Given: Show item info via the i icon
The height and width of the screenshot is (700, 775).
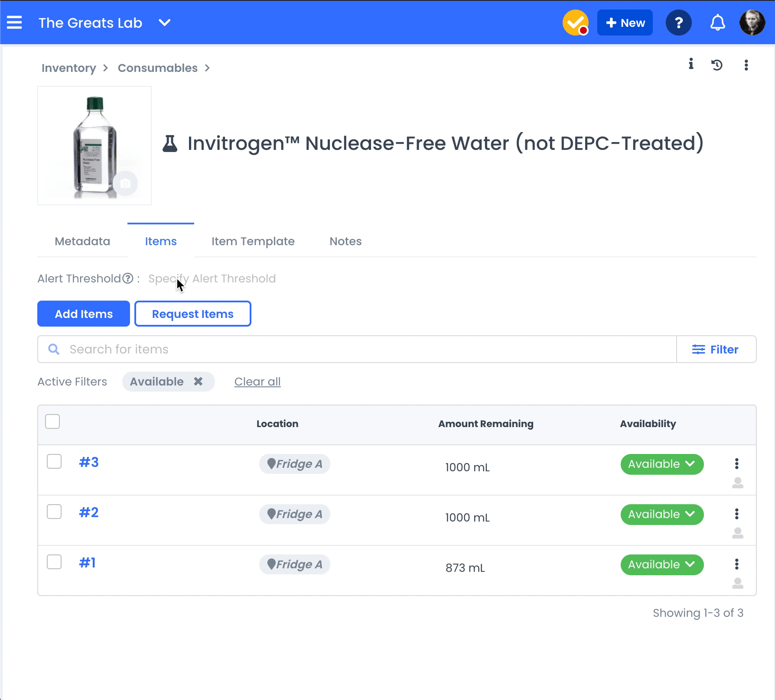Looking at the screenshot, I should (x=691, y=64).
